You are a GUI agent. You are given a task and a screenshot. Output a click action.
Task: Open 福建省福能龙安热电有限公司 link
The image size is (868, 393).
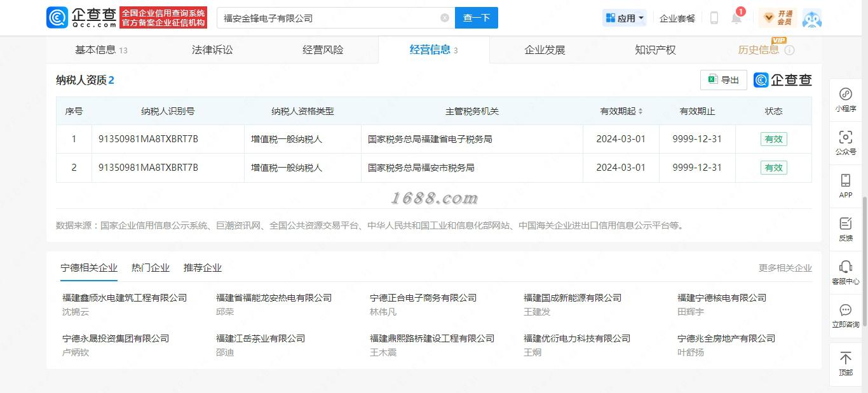pyautogui.click(x=274, y=297)
